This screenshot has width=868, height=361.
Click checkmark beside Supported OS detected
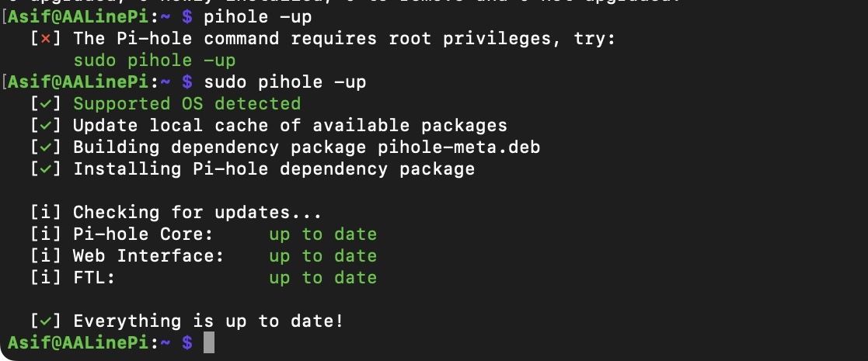tap(46, 105)
